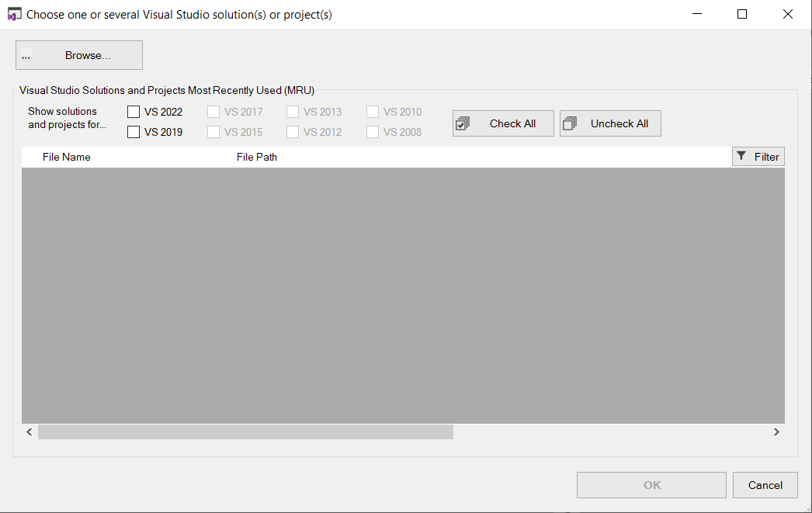The height and width of the screenshot is (513, 812).
Task: Click the horizontal scrollbar left arrow
Action: pos(29,432)
